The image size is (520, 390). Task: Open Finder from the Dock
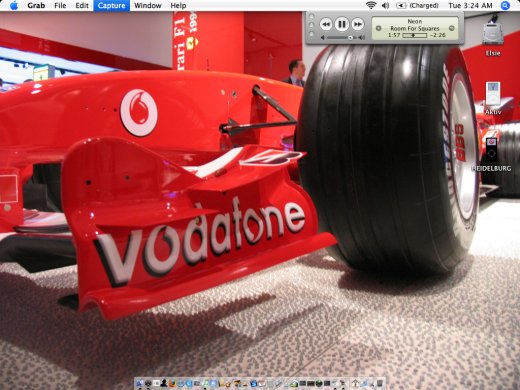(x=140, y=383)
